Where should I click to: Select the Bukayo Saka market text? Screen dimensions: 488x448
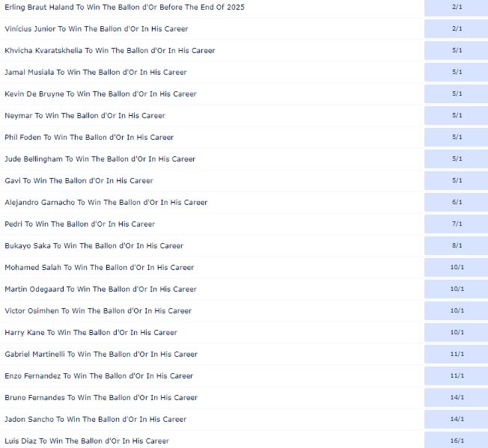click(94, 245)
